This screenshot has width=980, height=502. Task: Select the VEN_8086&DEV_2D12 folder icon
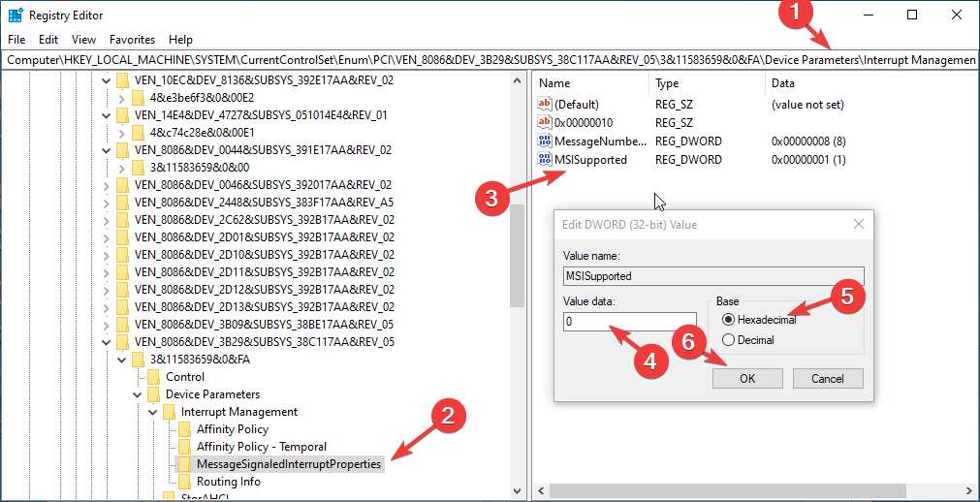(x=122, y=290)
